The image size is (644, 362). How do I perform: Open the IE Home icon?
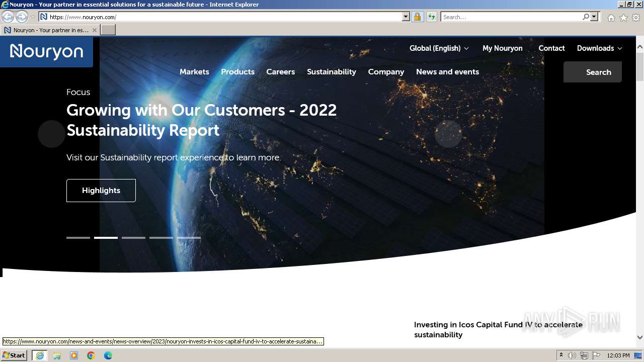click(x=611, y=18)
